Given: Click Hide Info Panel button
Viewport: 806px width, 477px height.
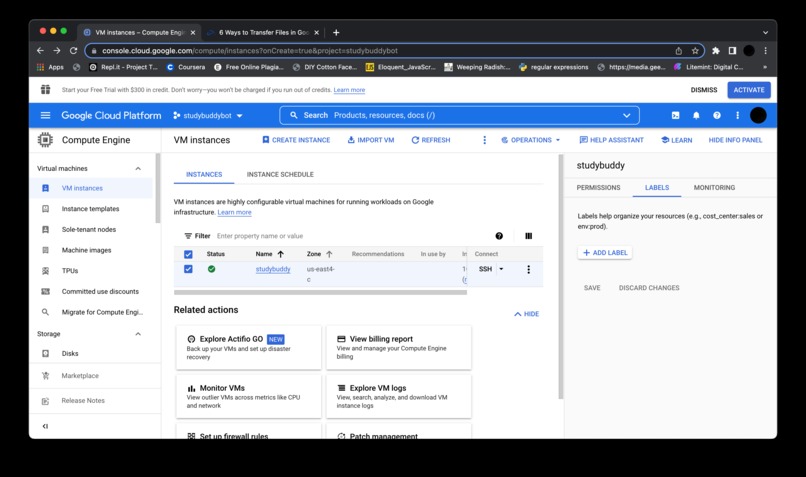Looking at the screenshot, I should [735, 140].
